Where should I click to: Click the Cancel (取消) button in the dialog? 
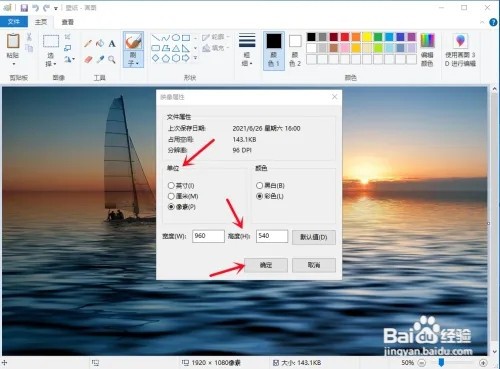(314, 265)
